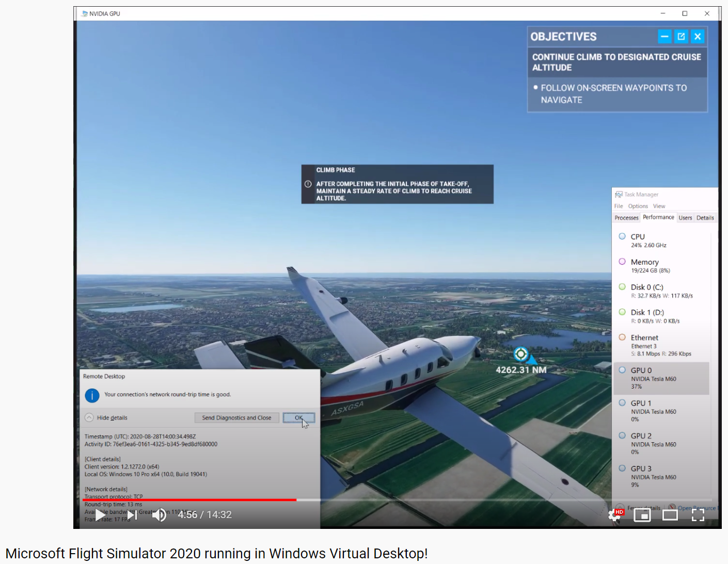728x564 pixels.
Task: Click the Timestamp (UTC) line
Action: pyautogui.click(x=140, y=437)
